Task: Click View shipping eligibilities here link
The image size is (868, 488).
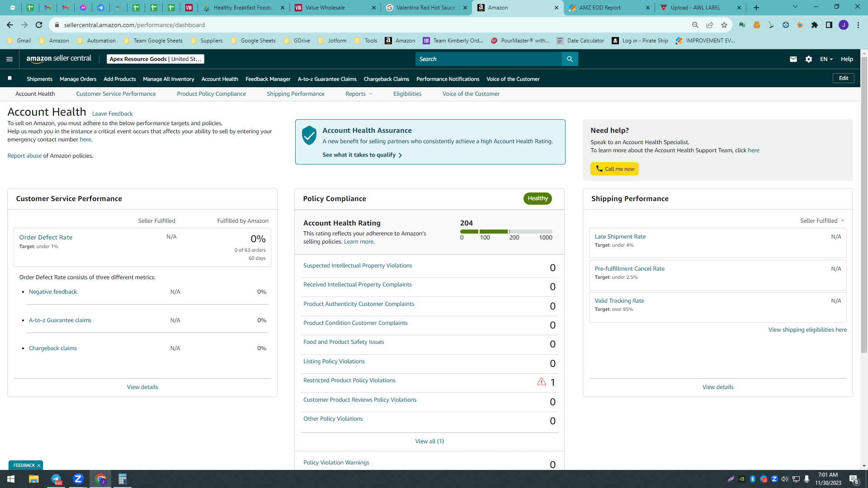Action: 807,330
